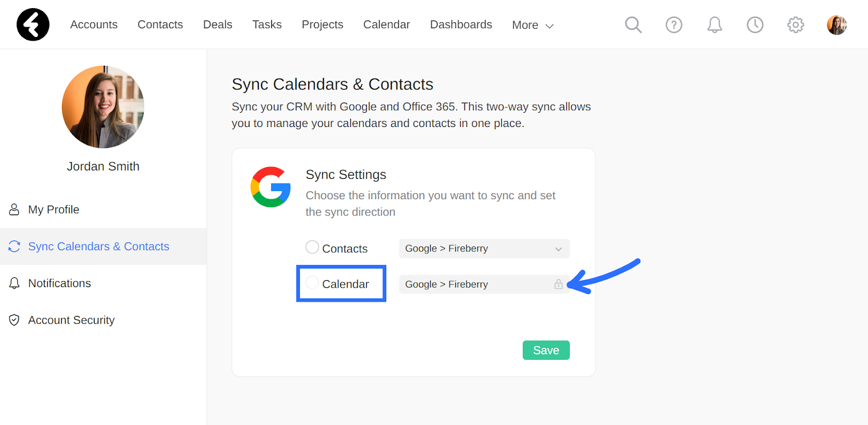Open Account Security in the sidebar

click(x=103, y=320)
